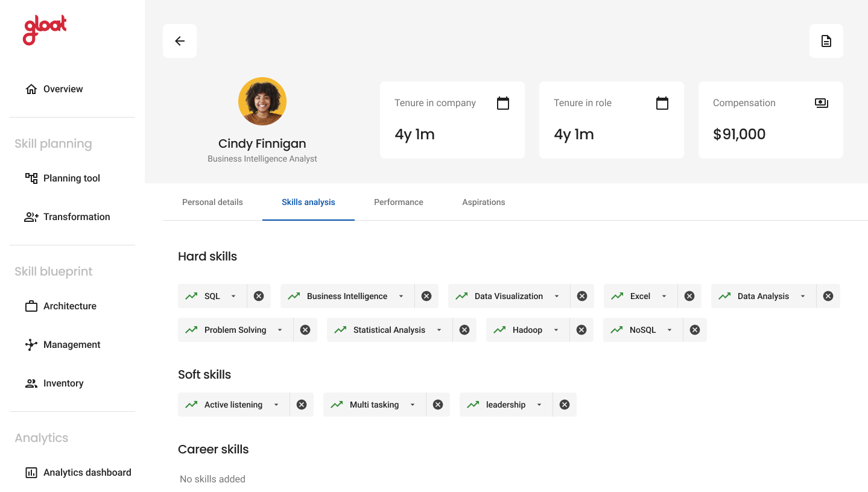This screenshot has width=868, height=492.
Task: Switch to the Personal details tab
Action: click(212, 203)
